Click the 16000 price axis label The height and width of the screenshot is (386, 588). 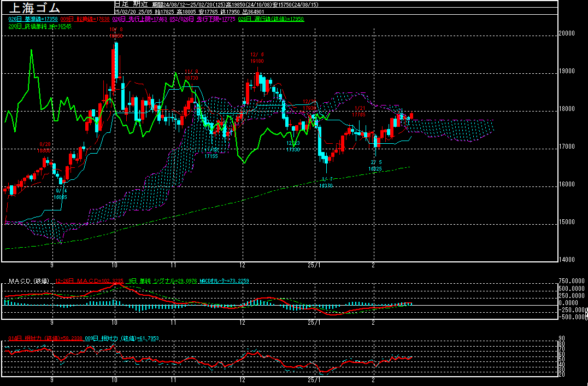[x=567, y=184]
